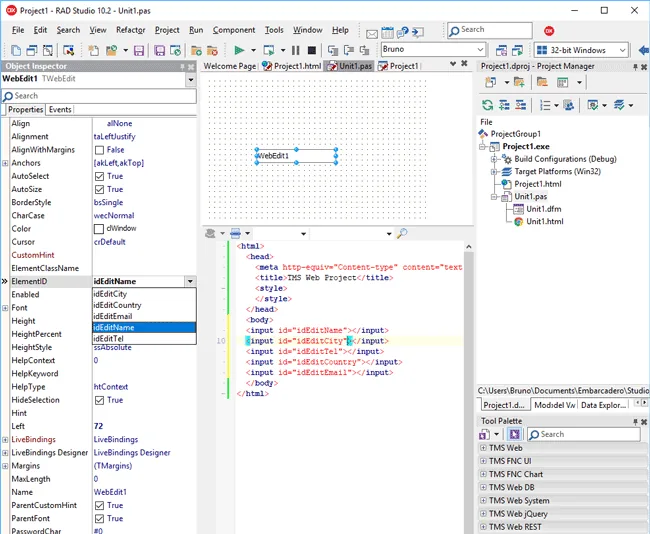The width and height of the screenshot is (650, 534).
Task: Click the Collapse All icon in Project Manager
Action: [521, 105]
